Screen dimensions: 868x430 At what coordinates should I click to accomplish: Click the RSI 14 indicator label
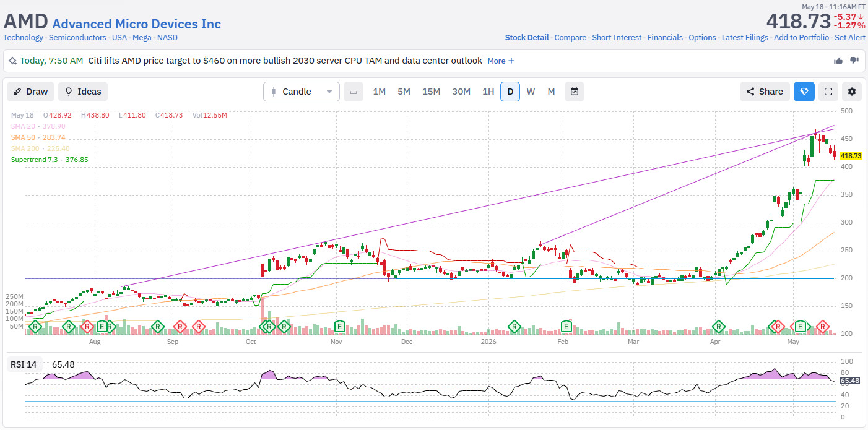click(24, 364)
